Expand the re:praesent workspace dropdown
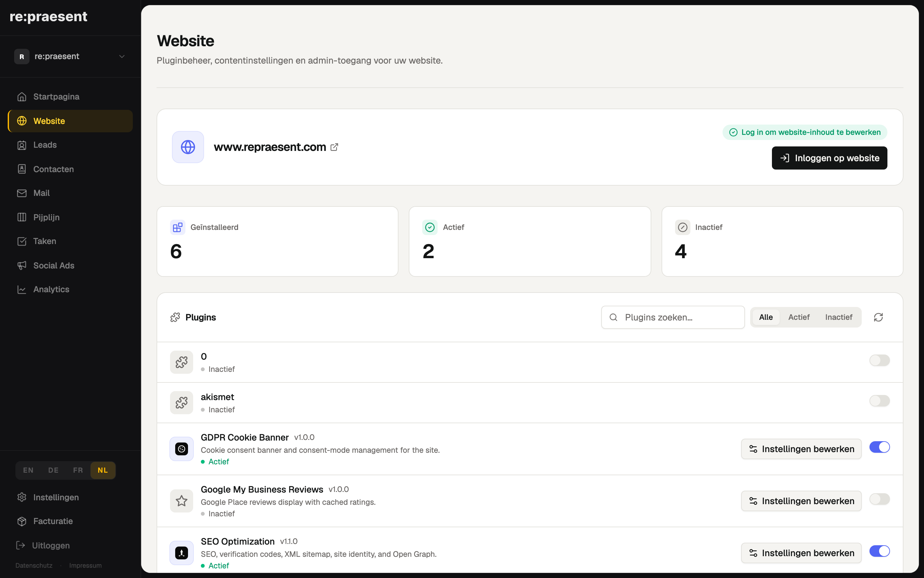This screenshot has width=924, height=578. [x=70, y=56]
